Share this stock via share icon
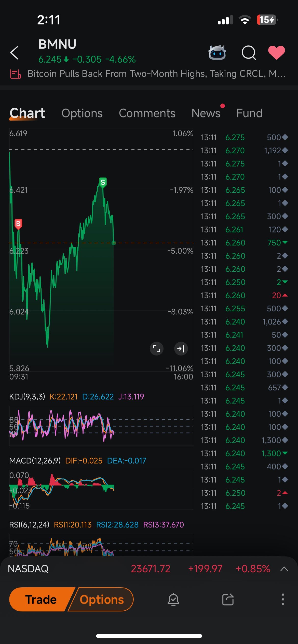The height and width of the screenshot is (644, 298). coord(228,599)
